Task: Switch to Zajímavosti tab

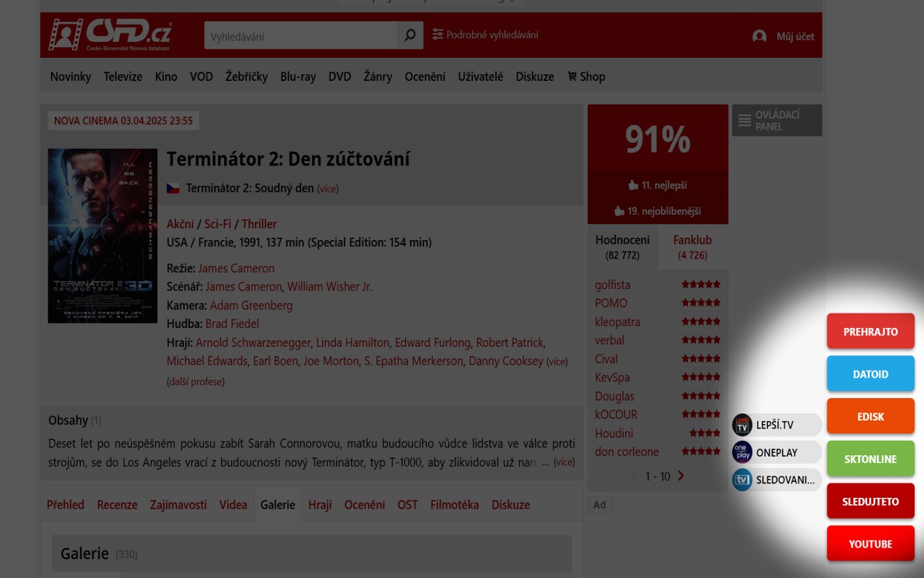Action: coord(178,504)
